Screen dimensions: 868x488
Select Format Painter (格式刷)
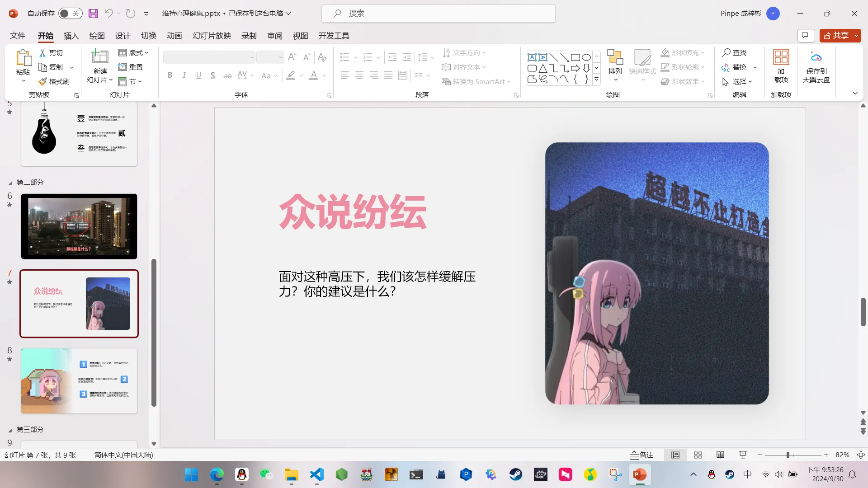point(54,81)
